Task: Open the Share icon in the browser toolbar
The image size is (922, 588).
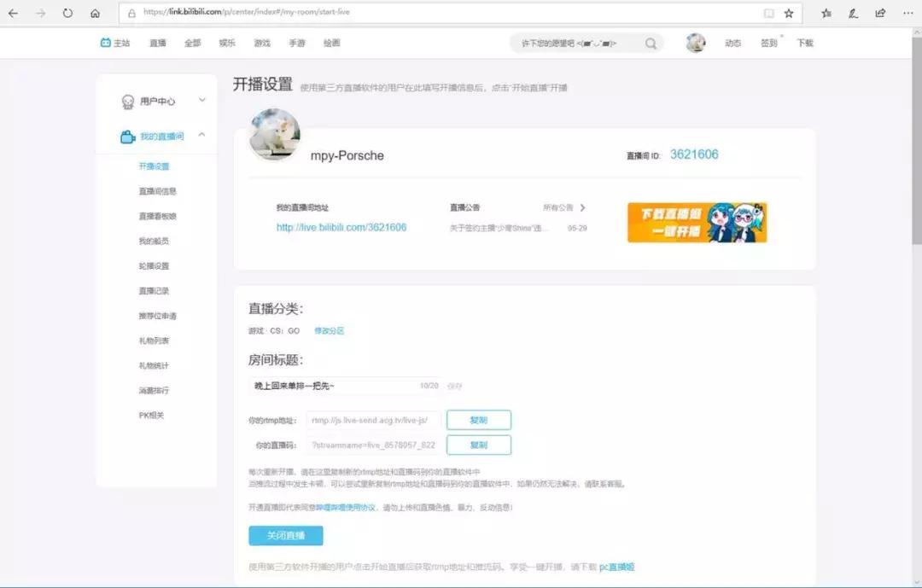Action: pos(880,13)
